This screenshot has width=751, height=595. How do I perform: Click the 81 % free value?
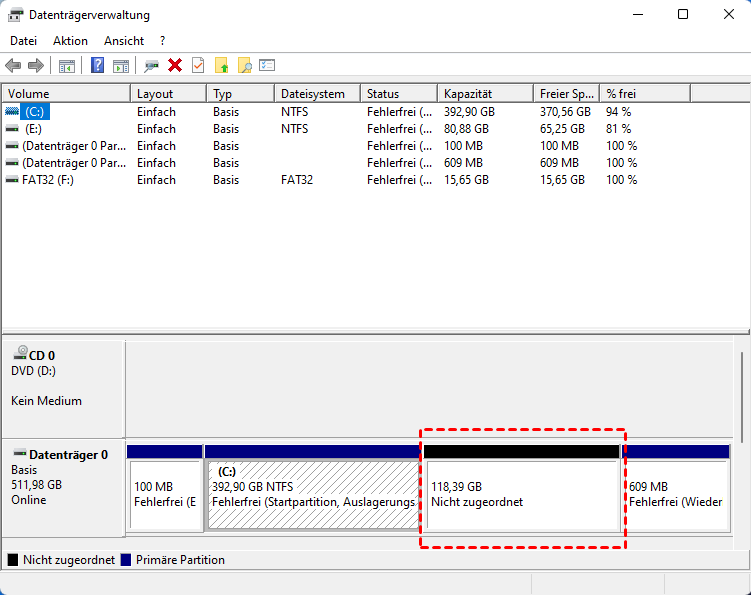(x=618, y=129)
